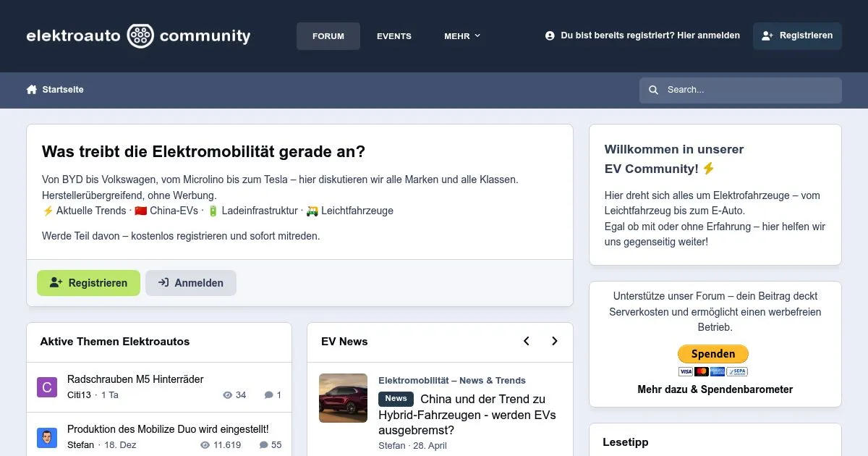The image size is (868, 456).
Task: Click the News label badge
Action: [396, 399]
